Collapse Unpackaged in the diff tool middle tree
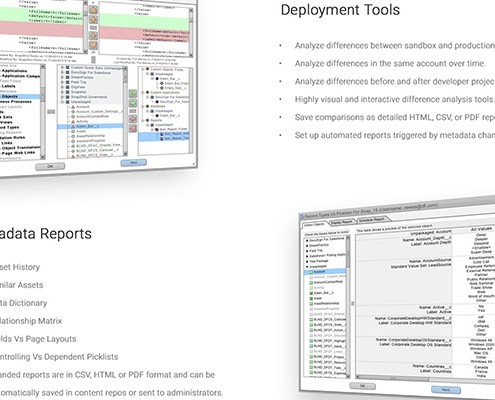The width and height of the screenshot is (495, 400). point(62,102)
